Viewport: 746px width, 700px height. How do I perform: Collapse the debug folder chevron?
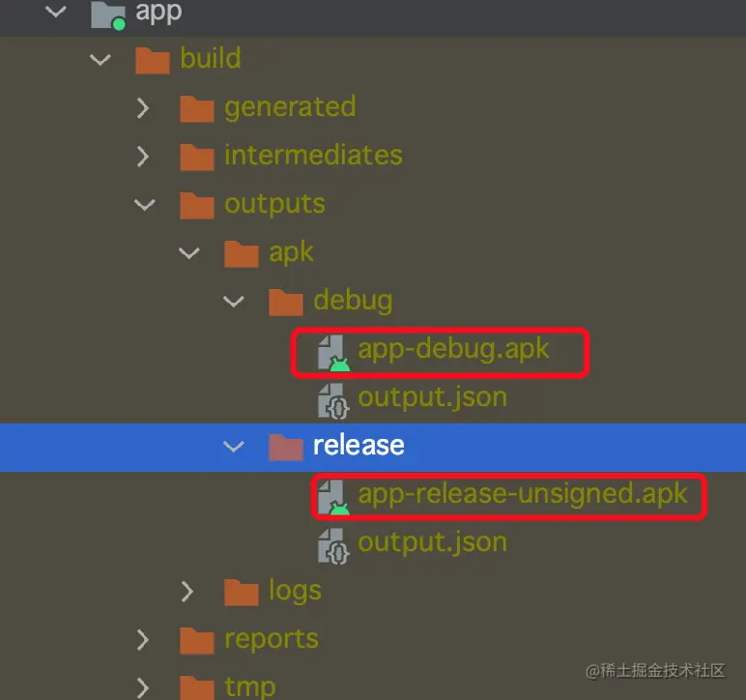point(233,301)
